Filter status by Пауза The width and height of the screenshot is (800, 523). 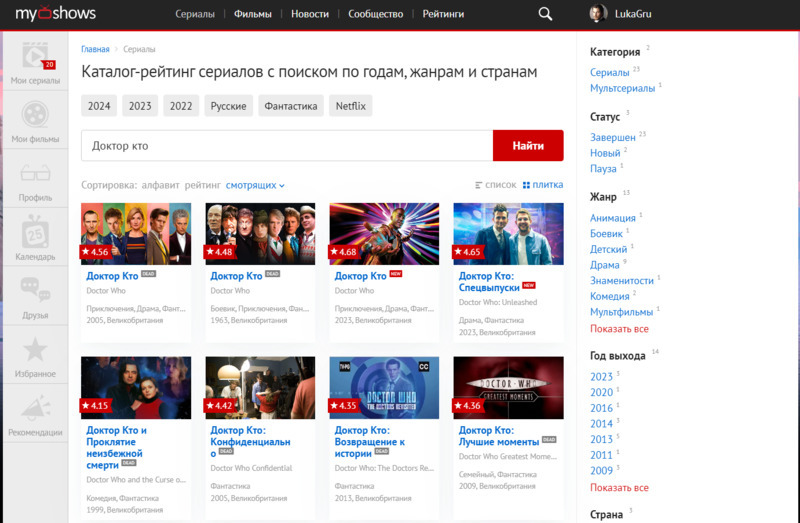tap(603, 169)
